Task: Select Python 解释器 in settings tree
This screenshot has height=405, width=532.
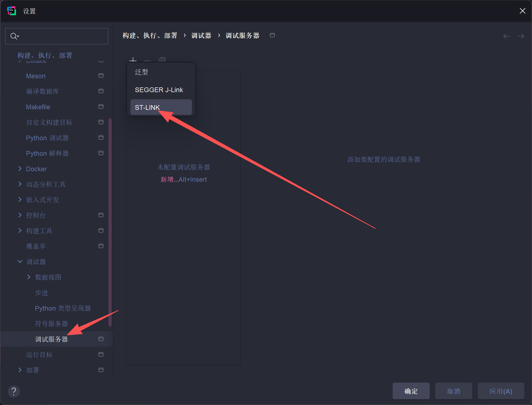Action: (x=47, y=154)
